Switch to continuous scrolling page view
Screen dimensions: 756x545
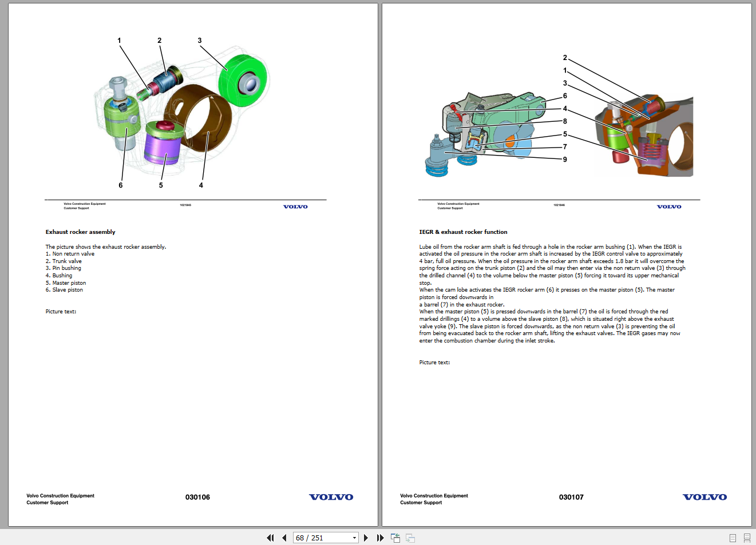[747, 538]
